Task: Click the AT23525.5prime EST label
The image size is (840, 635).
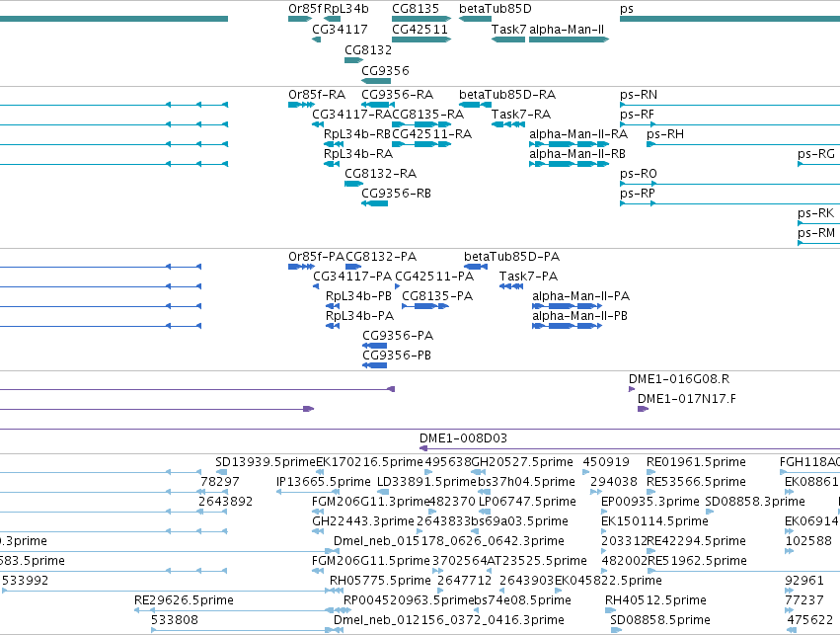Action: pos(537,562)
